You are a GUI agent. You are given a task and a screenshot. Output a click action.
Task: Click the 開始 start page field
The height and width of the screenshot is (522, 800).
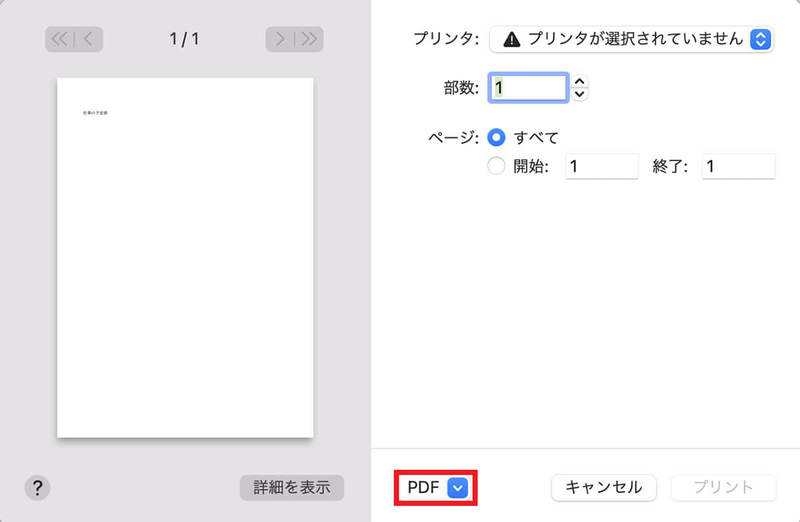pyautogui.click(x=602, y=166)
